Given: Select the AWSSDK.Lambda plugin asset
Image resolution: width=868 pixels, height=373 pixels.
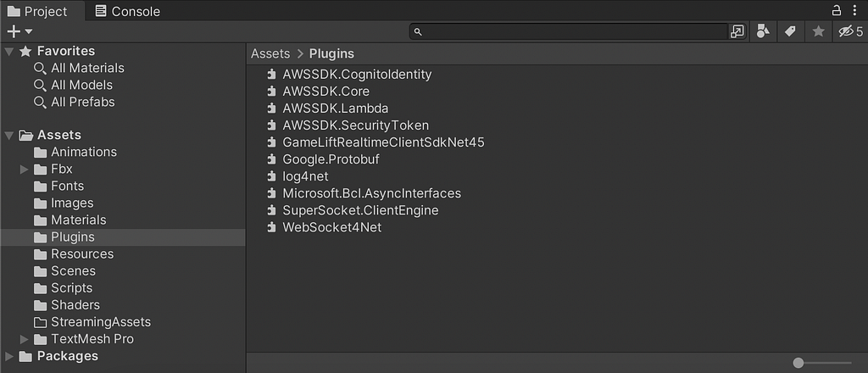Looking at the screenshot, I should [336, 109].
